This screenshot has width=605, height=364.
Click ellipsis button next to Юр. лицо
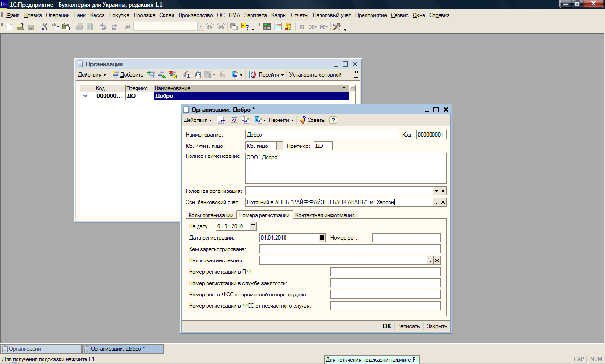pos(279,146)
